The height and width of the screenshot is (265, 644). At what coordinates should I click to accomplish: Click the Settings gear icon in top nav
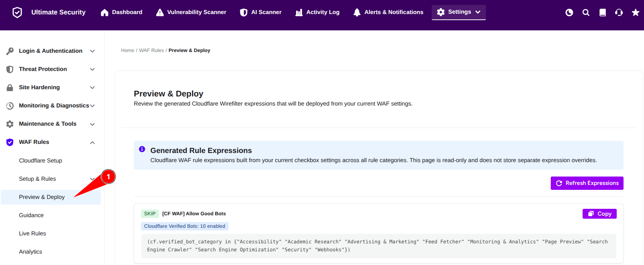point(441,12)
